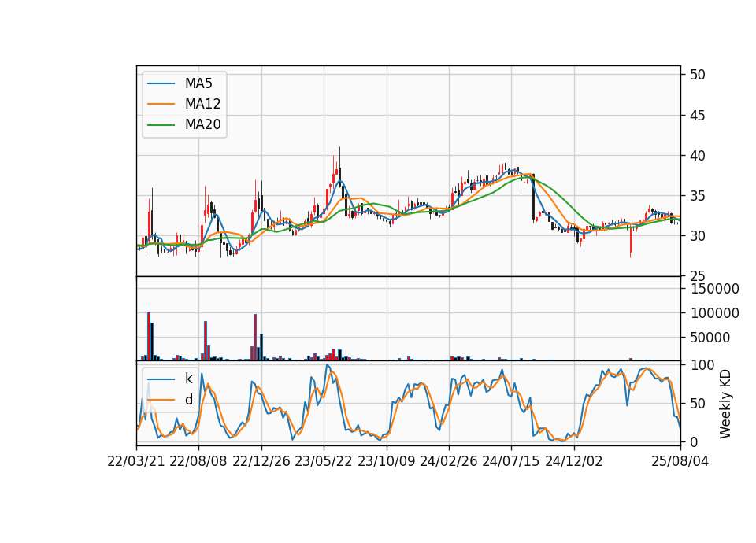
Task: Click the volume axis label 100000
Action: click(x=714, y=313)
